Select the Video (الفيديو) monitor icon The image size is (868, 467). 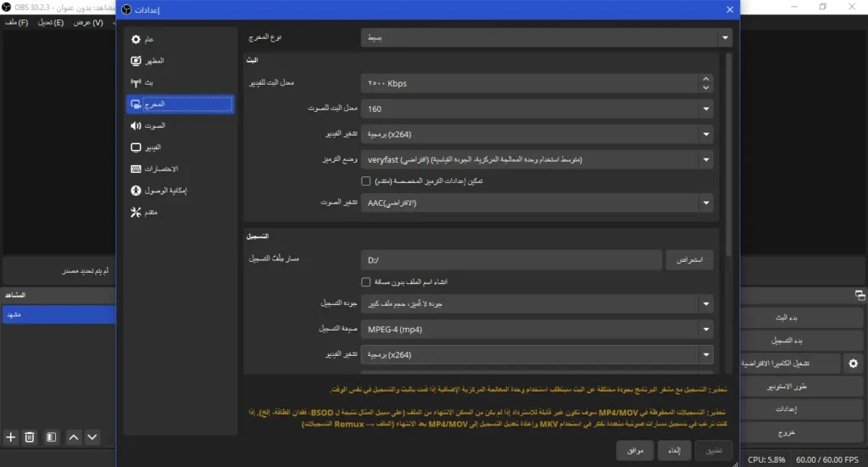[136, 147]
